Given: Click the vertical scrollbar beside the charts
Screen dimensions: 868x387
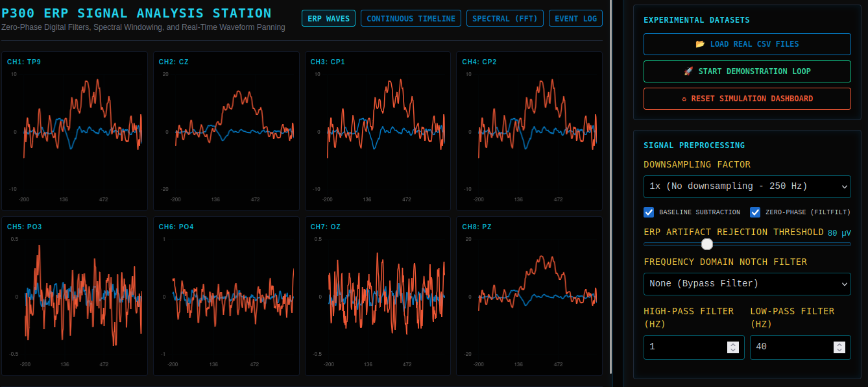Looking at the screenshot, I should 610,187.
